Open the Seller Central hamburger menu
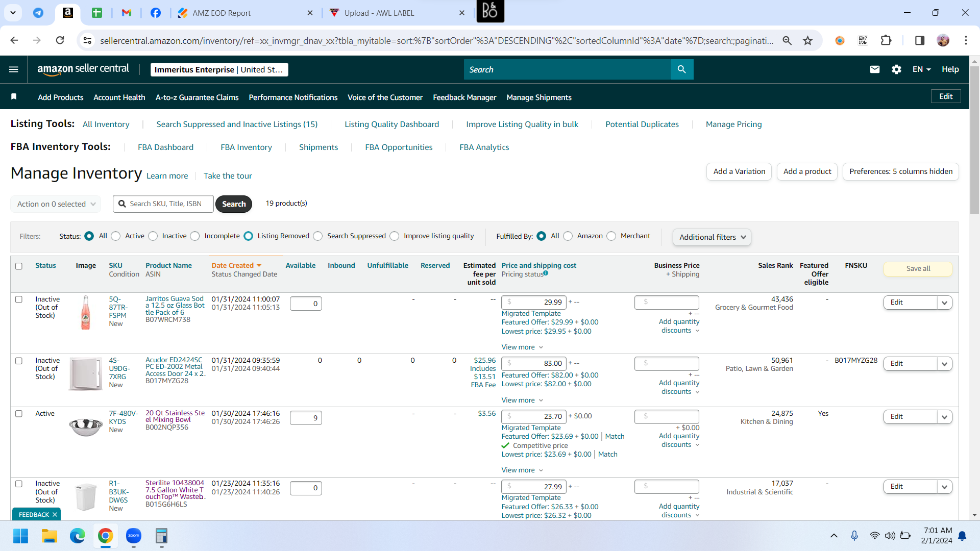The height and width of the screenshot is (551, 980). pyautogui.click(x=14, y=69)
